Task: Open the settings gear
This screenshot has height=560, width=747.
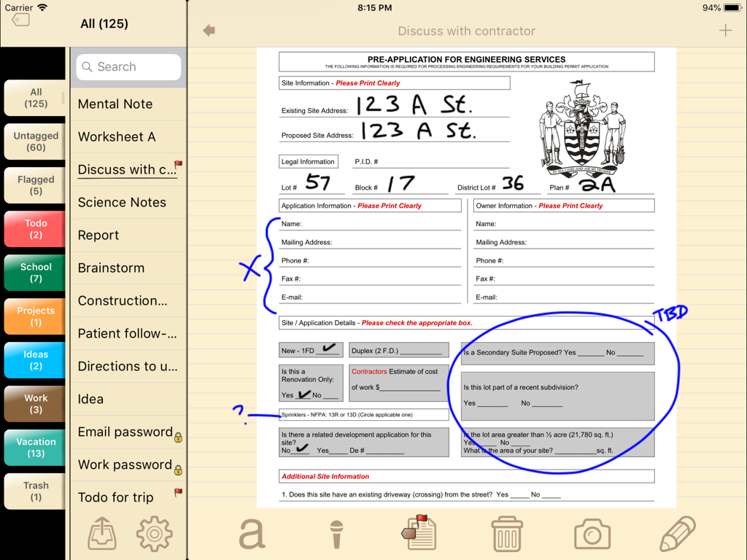Action: (154, 533)
